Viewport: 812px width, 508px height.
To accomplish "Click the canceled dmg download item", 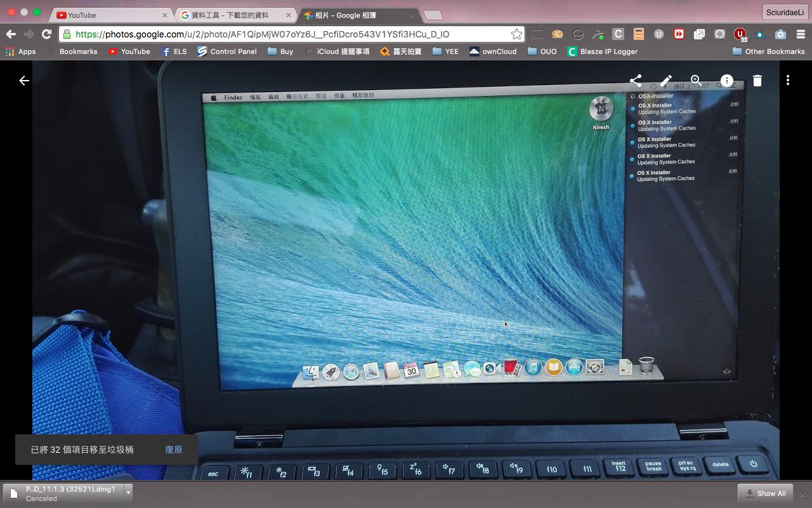I will 63,493.
